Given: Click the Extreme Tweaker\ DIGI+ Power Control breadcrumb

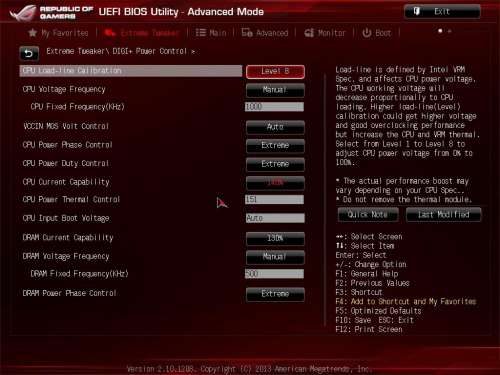Looking at the screenshot, I should pos(120,51).
